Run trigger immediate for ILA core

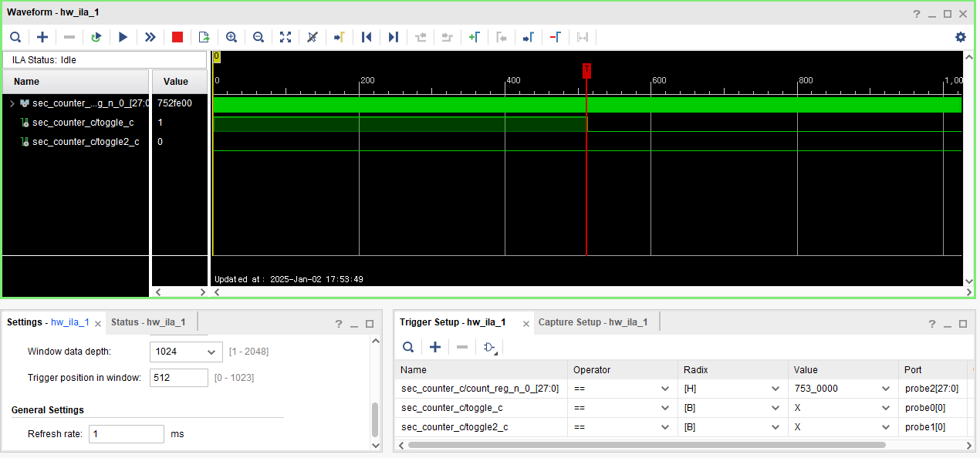click(x=150, y=37)
